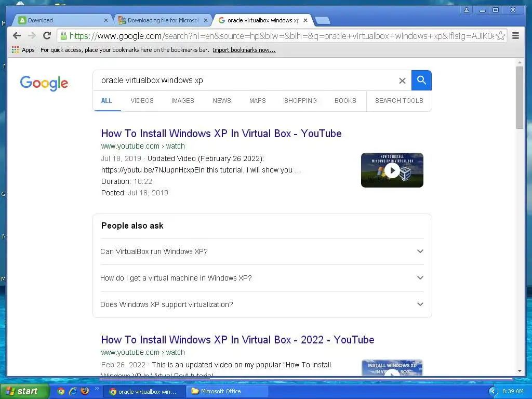Play the first YouTube video thumbnail
This screenshot has width=532, height=399.
point(392,170)
